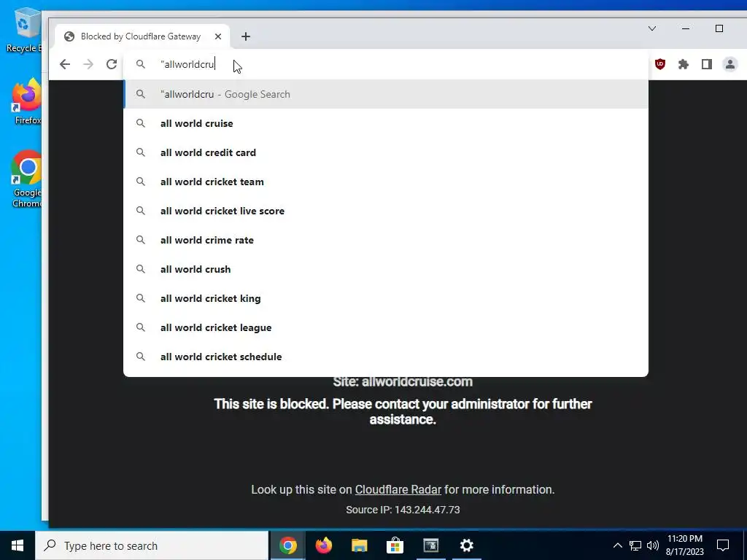Image resolution: width=747 pixels, height=560 pixels.
Task: Maximize the Chrome window
Action: pyautogui.click(x=719, y=28)
